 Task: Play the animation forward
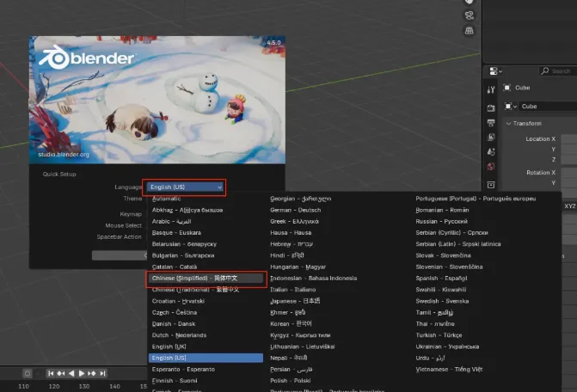coord(82,373)
